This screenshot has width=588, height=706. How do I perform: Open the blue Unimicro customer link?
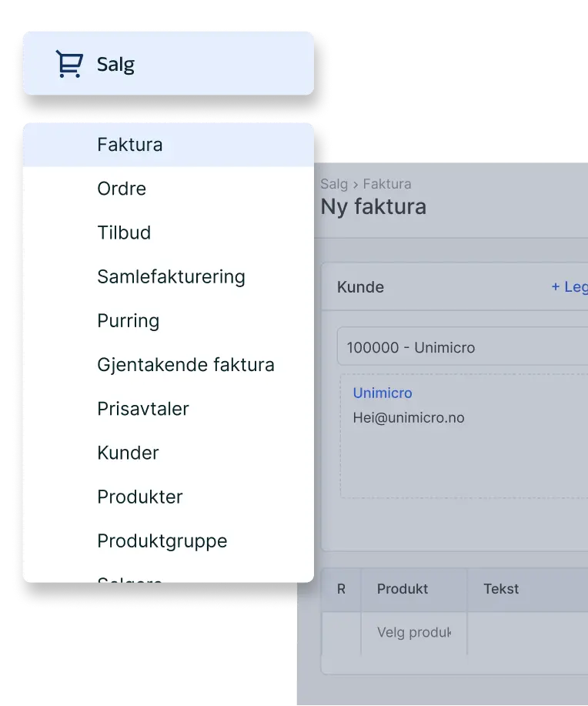pos(383,393)
